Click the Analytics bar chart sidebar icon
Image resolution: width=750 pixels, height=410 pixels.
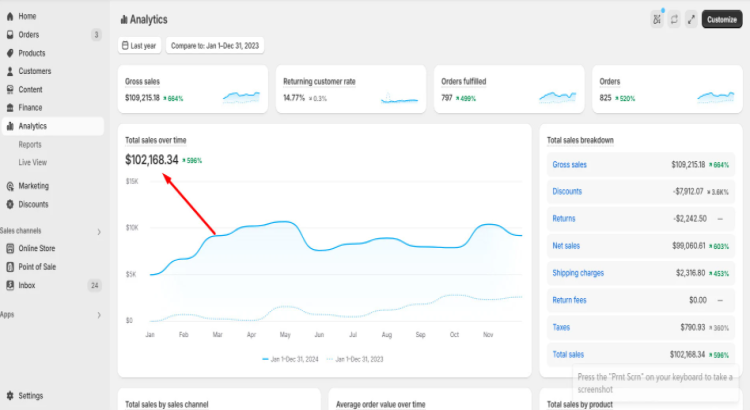coord(10,126)
